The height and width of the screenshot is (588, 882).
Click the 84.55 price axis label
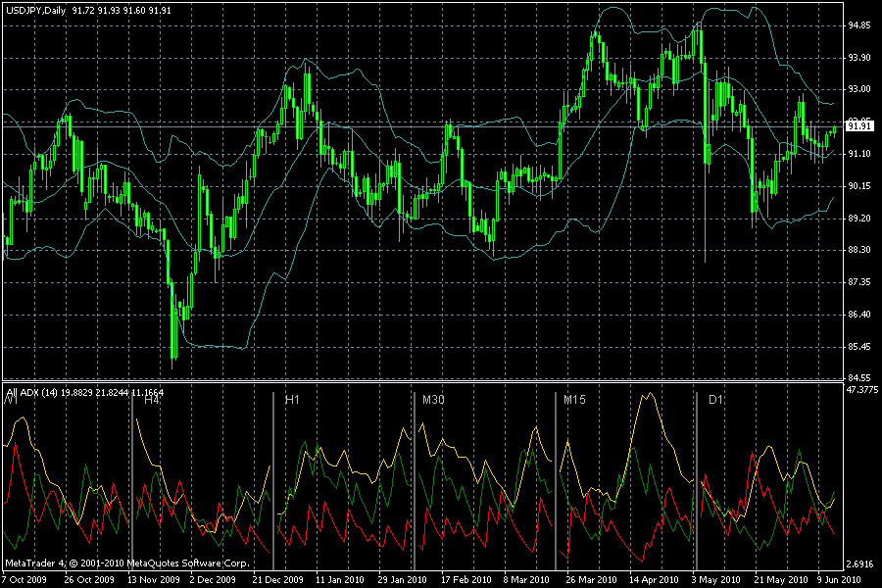tap(858, 377)
